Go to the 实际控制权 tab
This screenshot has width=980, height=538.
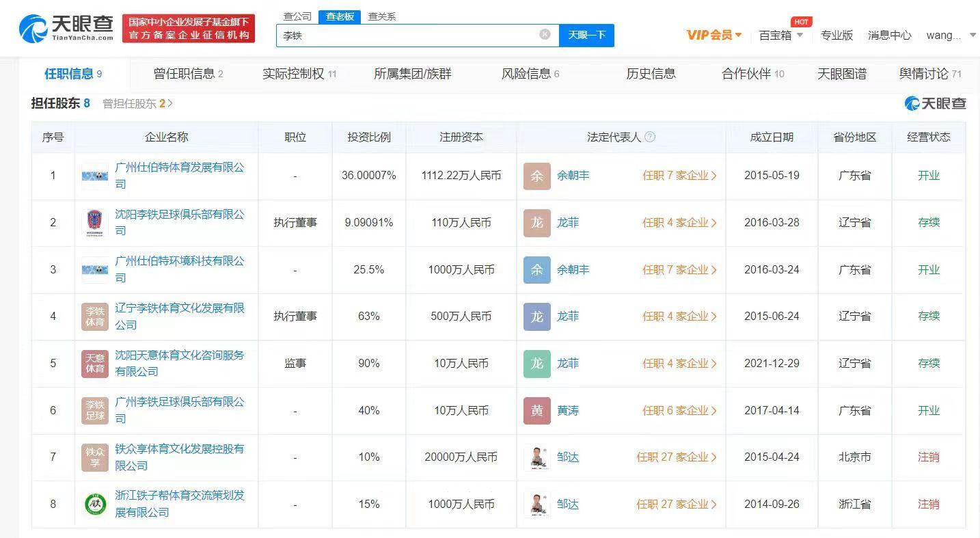pyautogui.click(x=299, y=74)
